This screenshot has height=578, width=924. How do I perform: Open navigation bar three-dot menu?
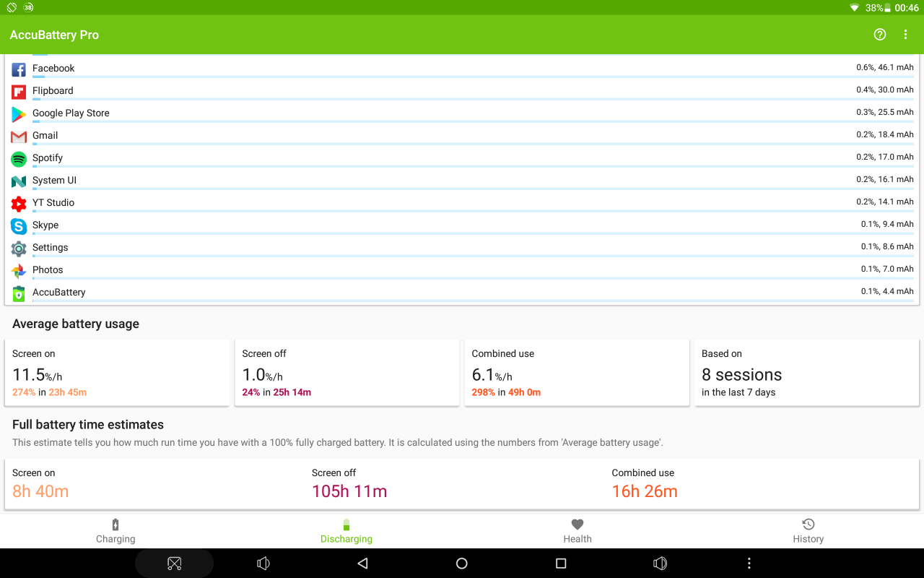point(749,564)
